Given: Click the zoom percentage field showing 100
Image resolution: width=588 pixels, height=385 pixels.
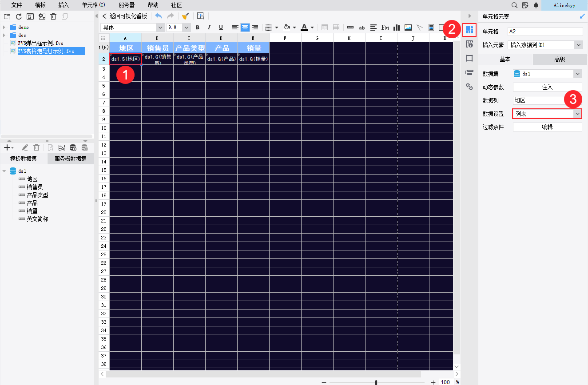Looking at the screenshot, I should pos(445,382).
